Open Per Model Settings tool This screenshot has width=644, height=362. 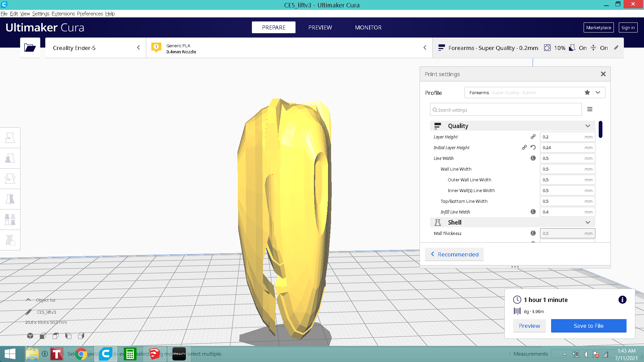click(x=10, y=220)
